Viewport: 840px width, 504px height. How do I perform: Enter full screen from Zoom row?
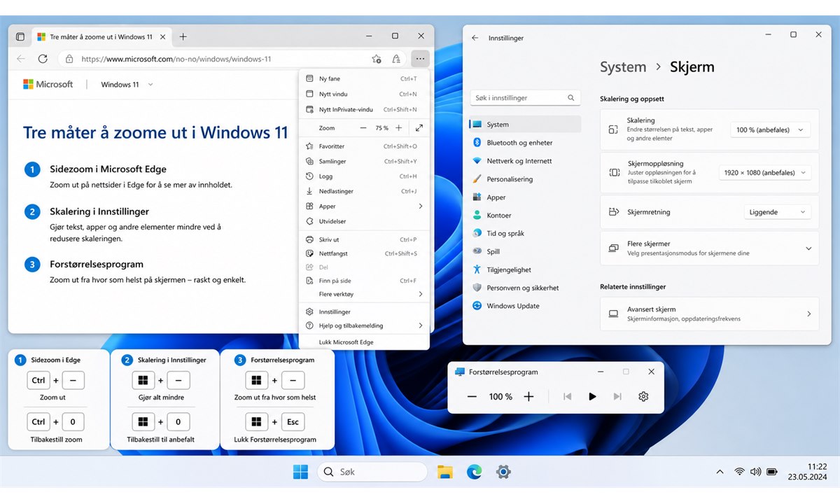coord(419,128)
